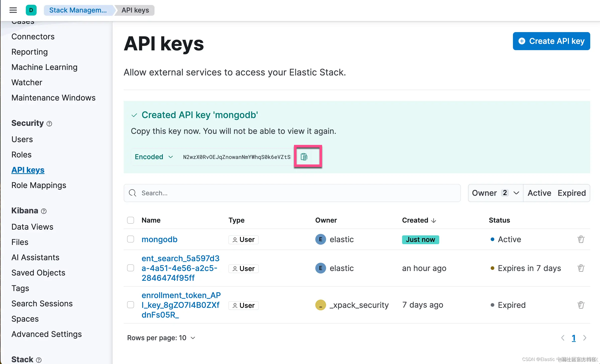Screen dimensions: 600x364
Task: Open the enrollment_token_API_key link
Action: tap(181, 305)
